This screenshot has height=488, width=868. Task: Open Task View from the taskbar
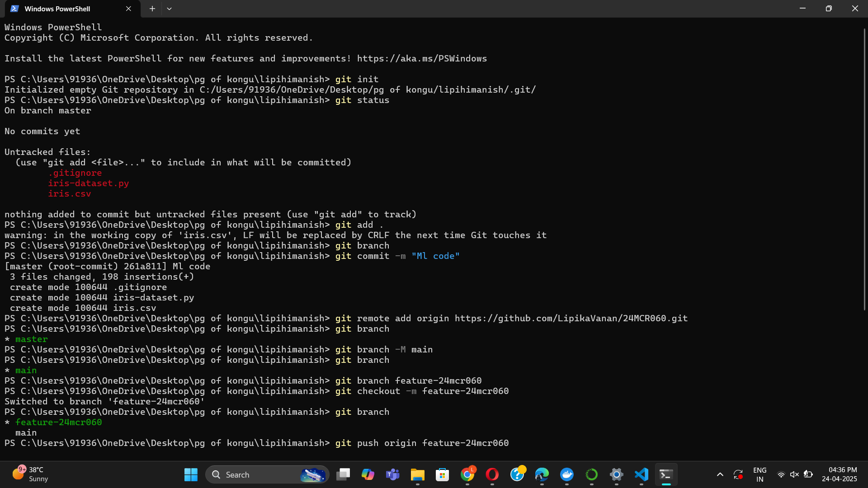pyautogui.click(x=343, y=474)
